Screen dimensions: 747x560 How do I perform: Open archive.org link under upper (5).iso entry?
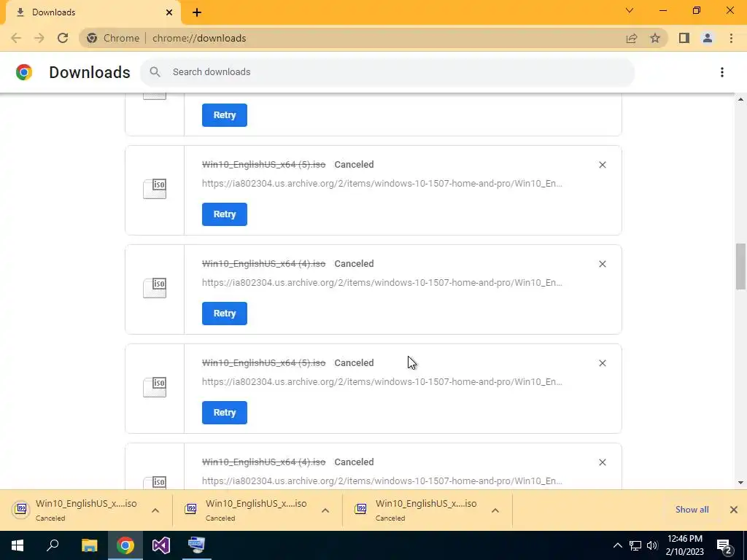[x=382, y=183]
